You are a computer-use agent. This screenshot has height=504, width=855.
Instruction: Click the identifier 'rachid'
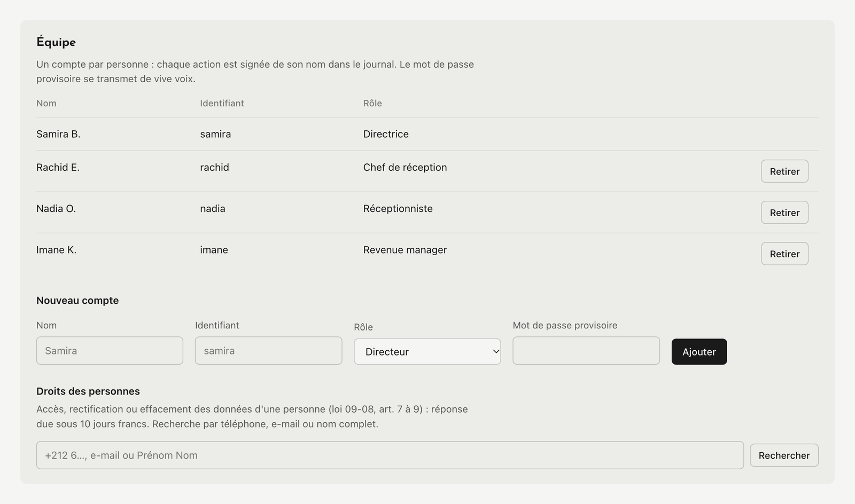tap(214, 167)
